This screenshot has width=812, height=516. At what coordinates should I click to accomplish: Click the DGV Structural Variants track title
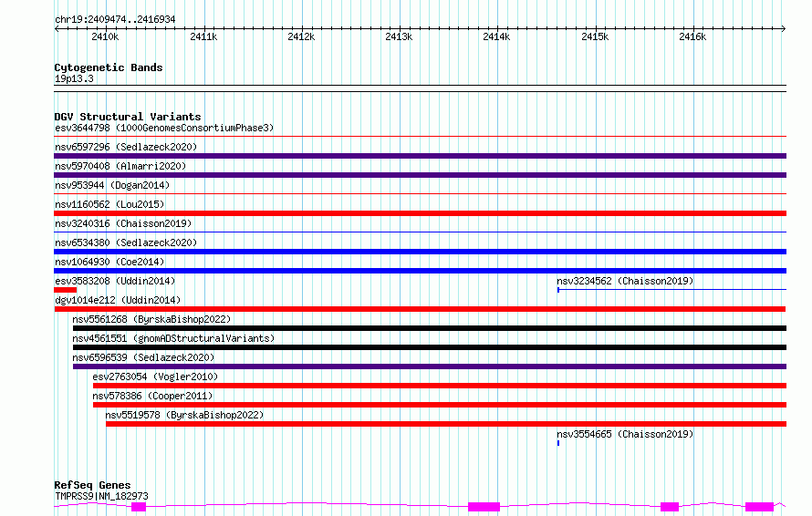click(x=128, y=117)
